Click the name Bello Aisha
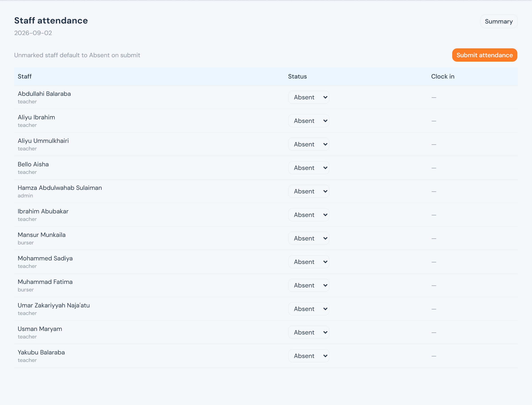Image resolution: width=532 pixels, height=405 pixels. pyautogui.click(x=33, y=164)
